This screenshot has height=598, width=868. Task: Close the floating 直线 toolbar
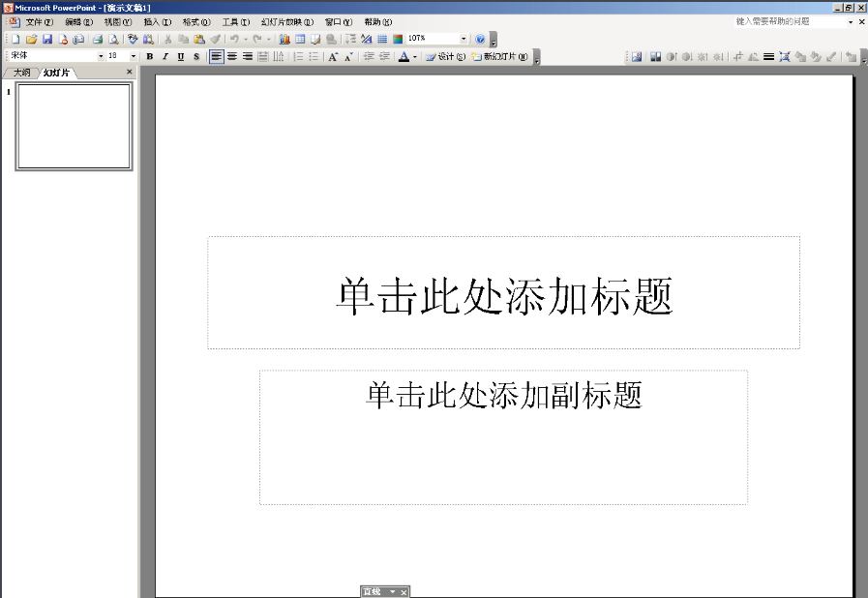(404, 592)
